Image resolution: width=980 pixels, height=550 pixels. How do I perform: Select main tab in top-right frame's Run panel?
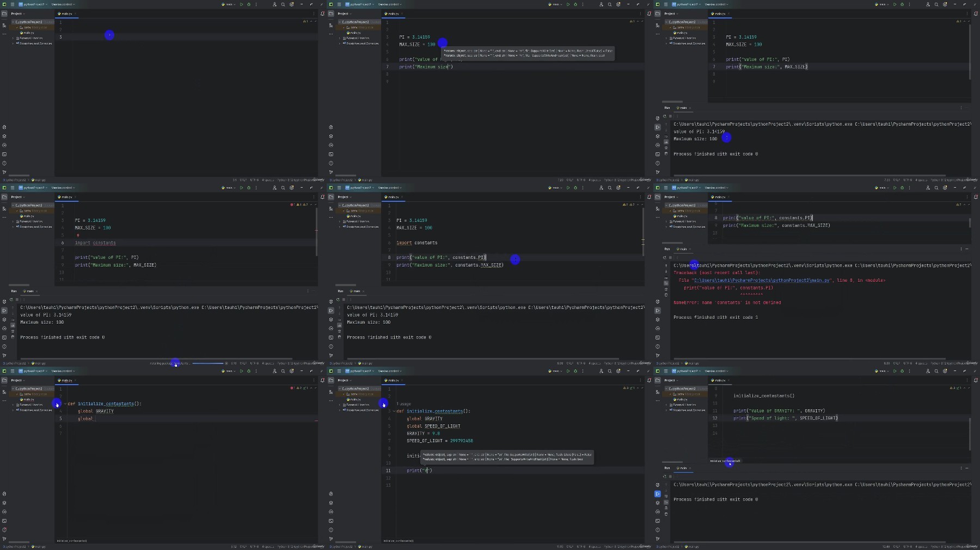pos(682,108)
